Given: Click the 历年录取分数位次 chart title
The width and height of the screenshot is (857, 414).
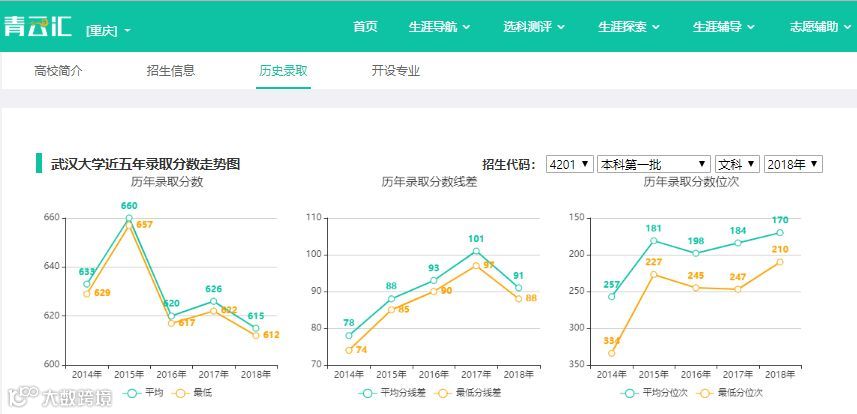Looking at the screenshot, I should tap(691, 182).
